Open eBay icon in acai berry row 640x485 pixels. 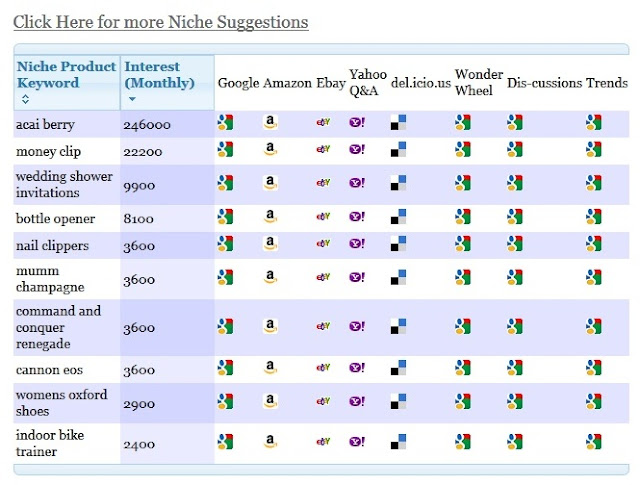[323, 122]
